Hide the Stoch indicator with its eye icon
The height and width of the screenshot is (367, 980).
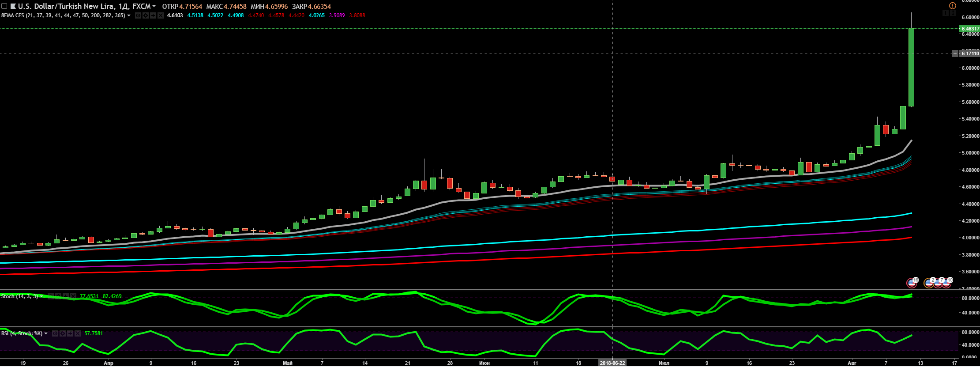point(50,296)
